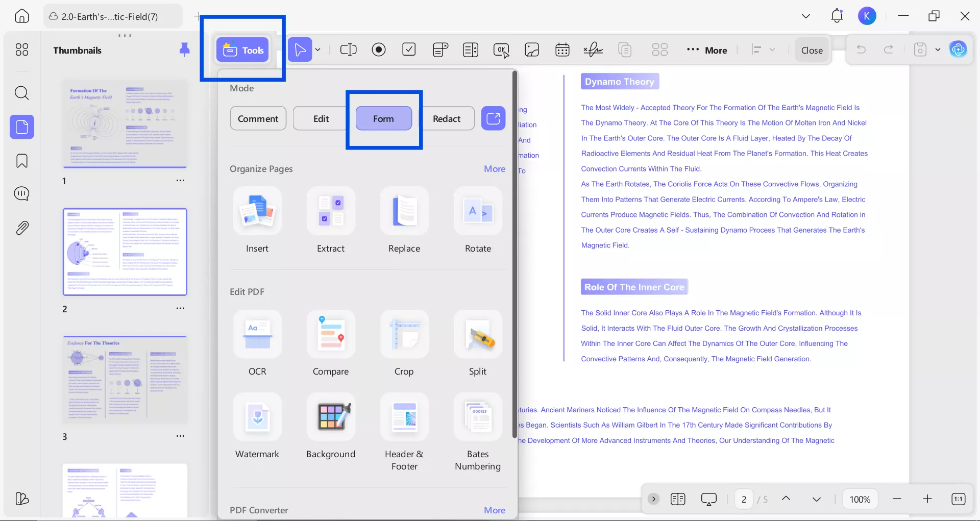
Task: Open page 1 thumbnail options menu
Action: click(180, 181)
